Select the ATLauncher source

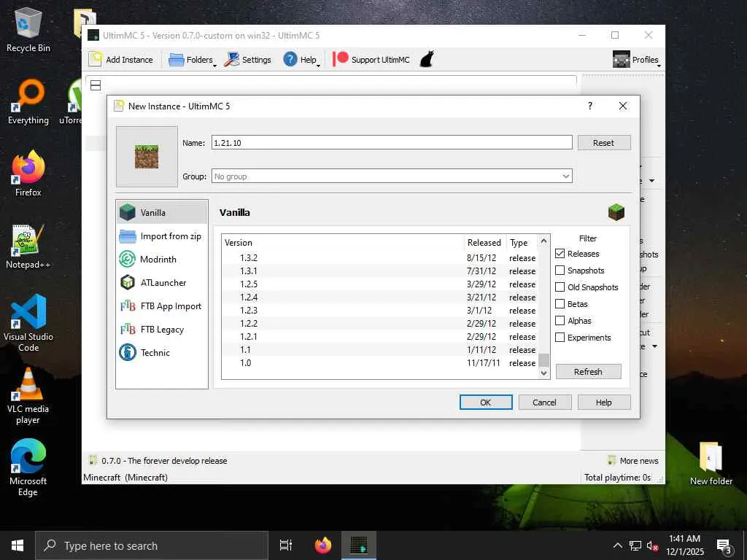[162, 282]
